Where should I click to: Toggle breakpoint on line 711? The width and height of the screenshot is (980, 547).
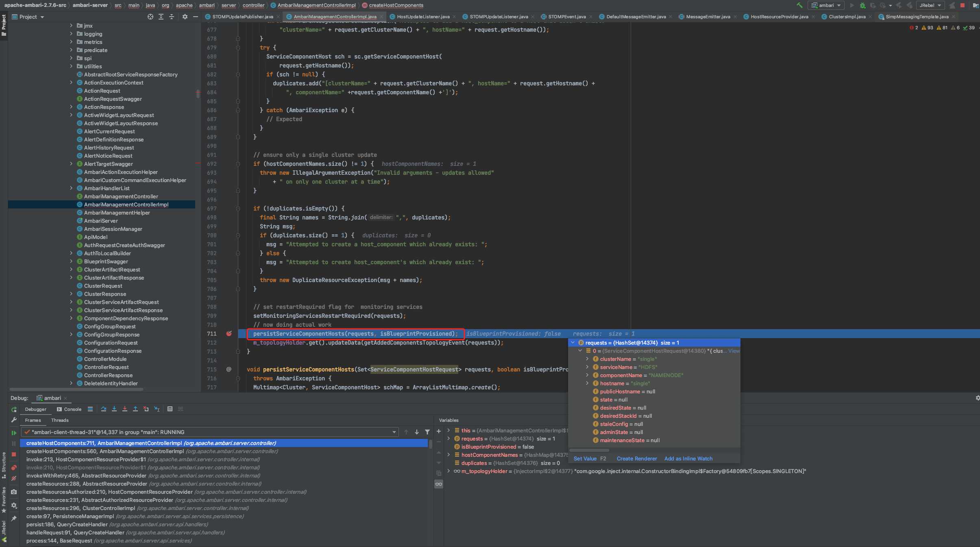[x=229, y=334]
